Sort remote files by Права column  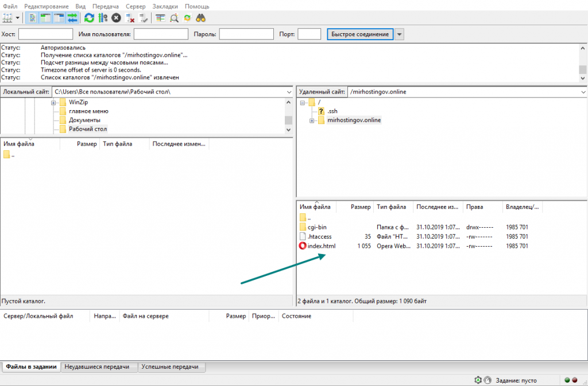pyautogui.click(x=482, y=206)
